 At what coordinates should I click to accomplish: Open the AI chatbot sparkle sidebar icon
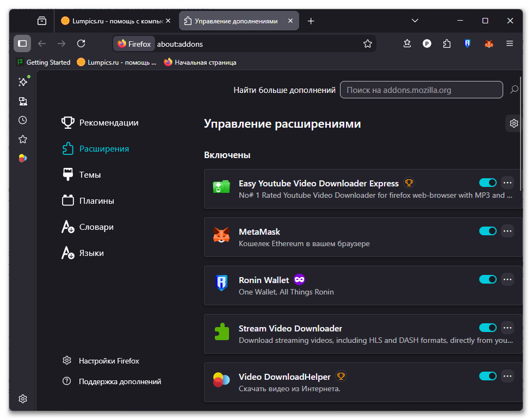[x=23, y=82]
